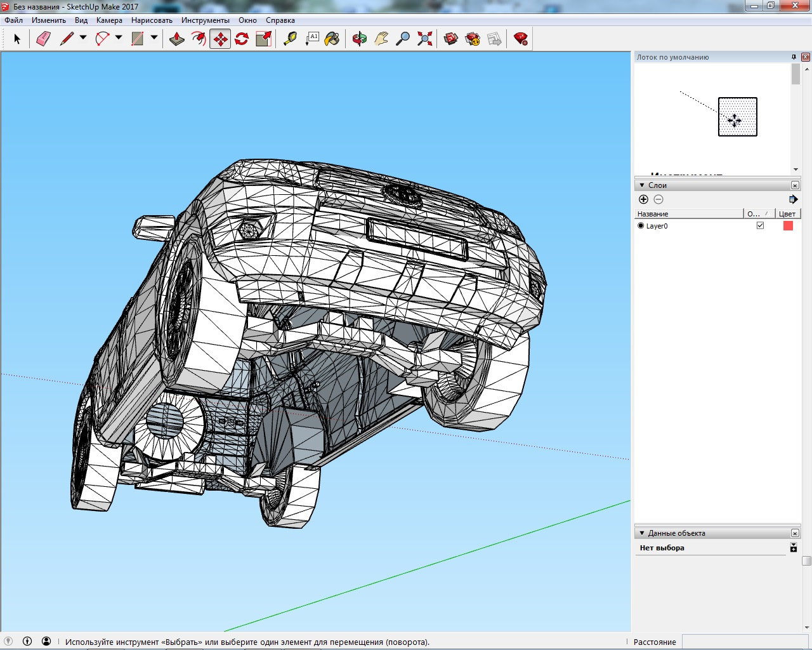Click the Zoom Extents tool
This screenshot has height=650, width=812.
click(x=424, y=39)
